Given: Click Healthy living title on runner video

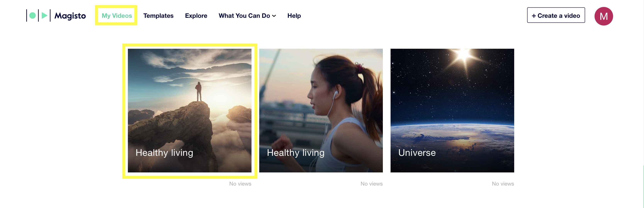Looking at the screenshot, I should point(296,153).
